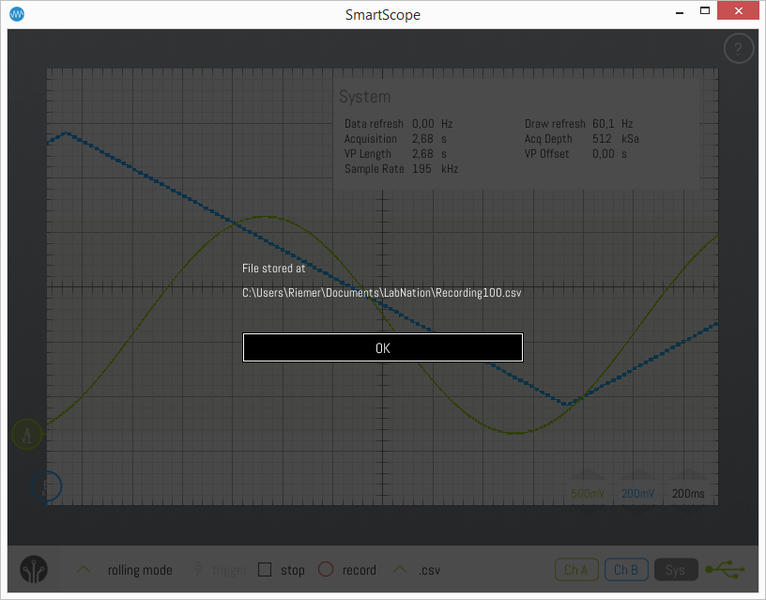Click the record circle icon
Image resolution: width=766 pixels, height=600 pixels.
coord(325,570)
